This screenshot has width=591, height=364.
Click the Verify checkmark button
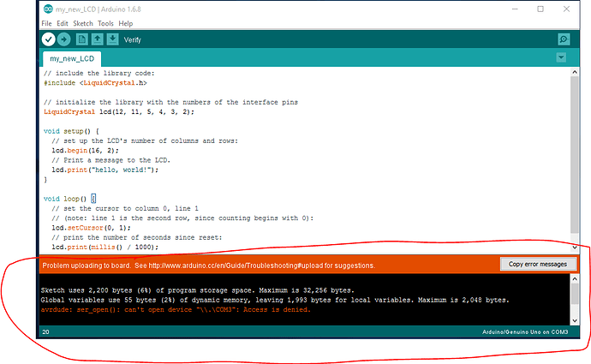click(x=48, y=39)
